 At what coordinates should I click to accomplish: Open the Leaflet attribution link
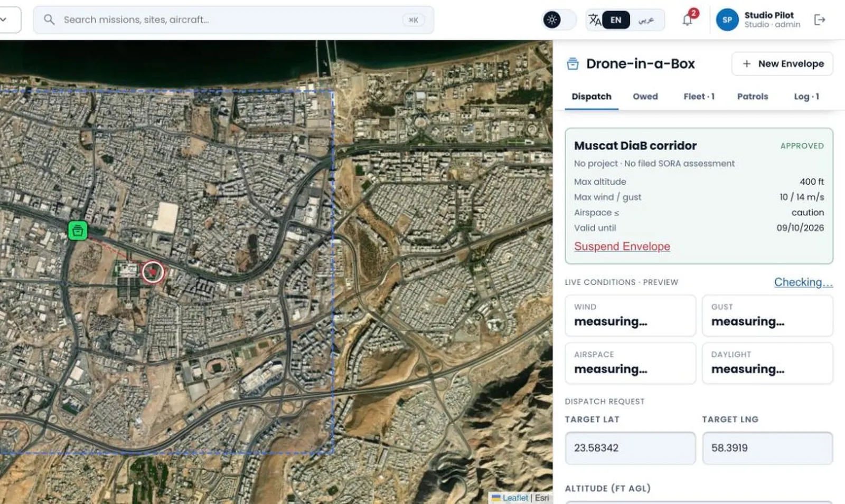515,498
